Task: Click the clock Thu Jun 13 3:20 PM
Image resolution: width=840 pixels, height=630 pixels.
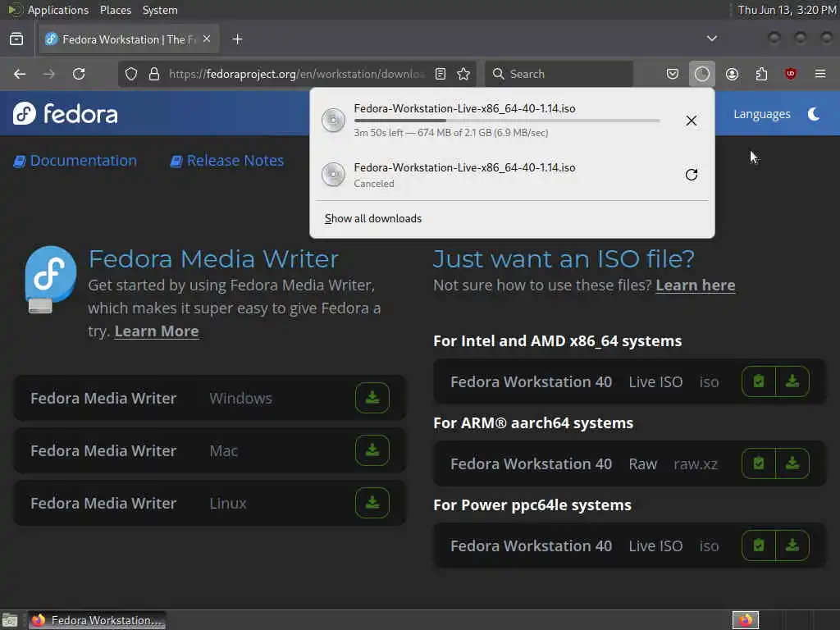Action: 787,10
